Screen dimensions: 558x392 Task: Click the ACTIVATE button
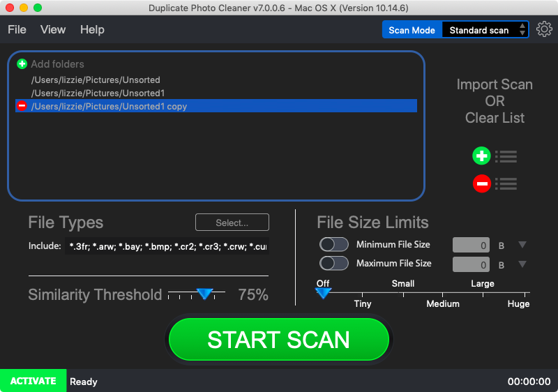click(x=33, y=381)
